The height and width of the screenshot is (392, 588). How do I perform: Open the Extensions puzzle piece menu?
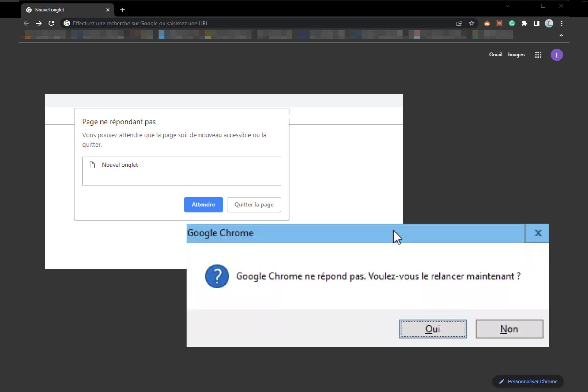(x=524, y=23)
